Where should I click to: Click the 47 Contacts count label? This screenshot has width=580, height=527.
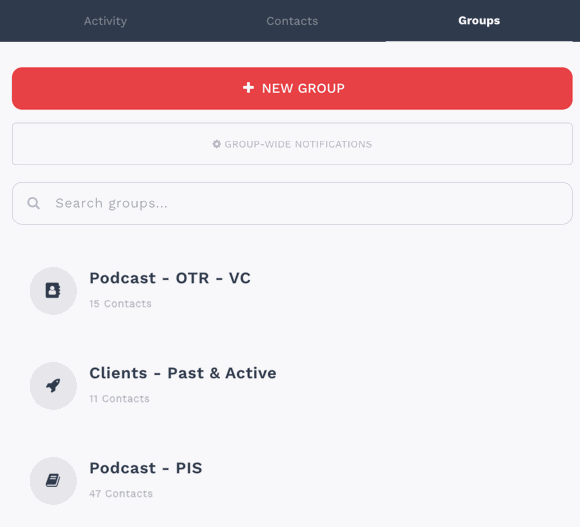point(121,494)
